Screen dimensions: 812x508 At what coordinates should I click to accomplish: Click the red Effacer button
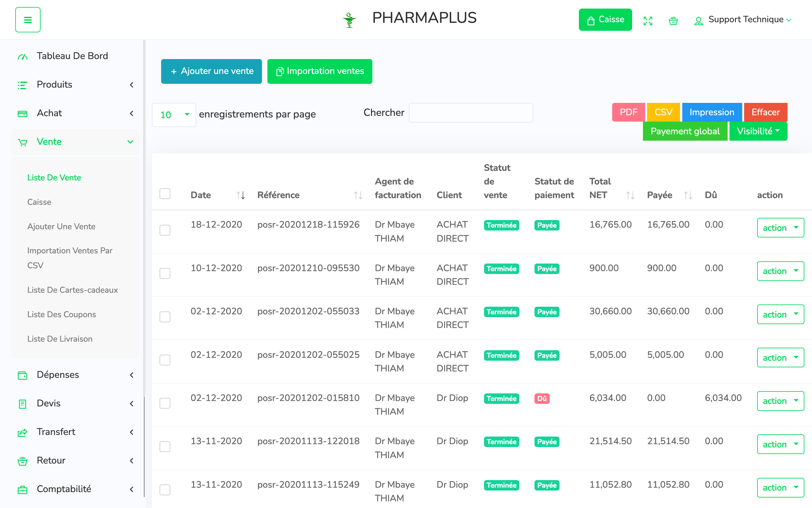coord(766,112)
